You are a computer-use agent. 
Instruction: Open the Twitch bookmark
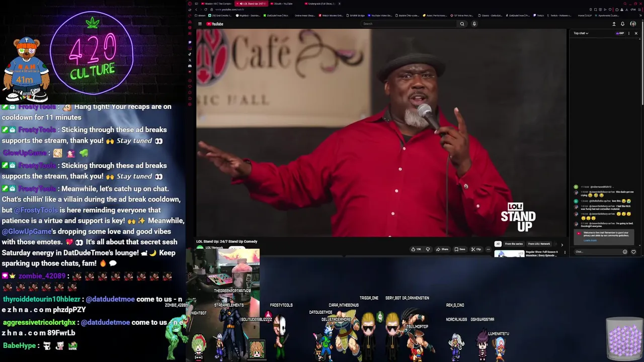click(x=539, y=16)
